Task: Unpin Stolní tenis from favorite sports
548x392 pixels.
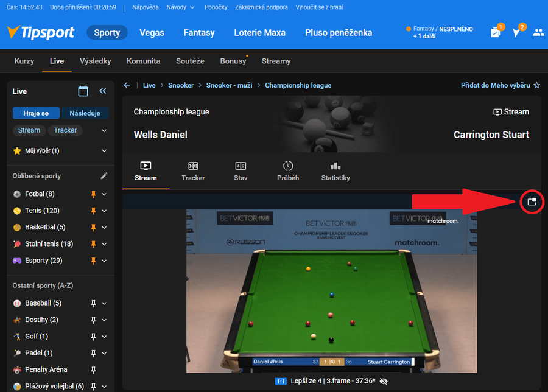Action: point(93,244)
